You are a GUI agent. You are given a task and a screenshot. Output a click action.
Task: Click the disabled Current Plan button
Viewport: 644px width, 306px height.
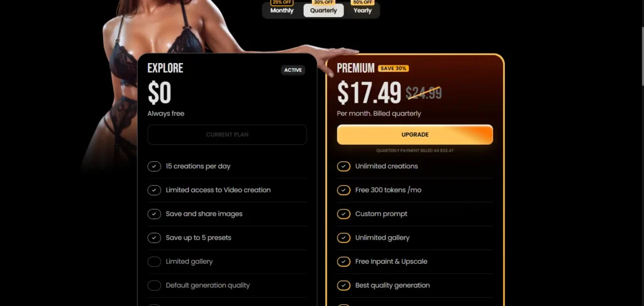(227, 135)
